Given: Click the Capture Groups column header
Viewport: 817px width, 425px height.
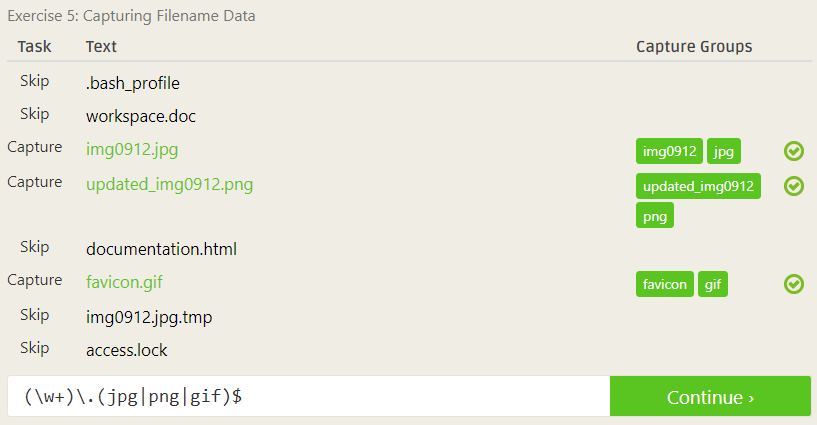Looking at the screenshot, I should pos(694,46).
